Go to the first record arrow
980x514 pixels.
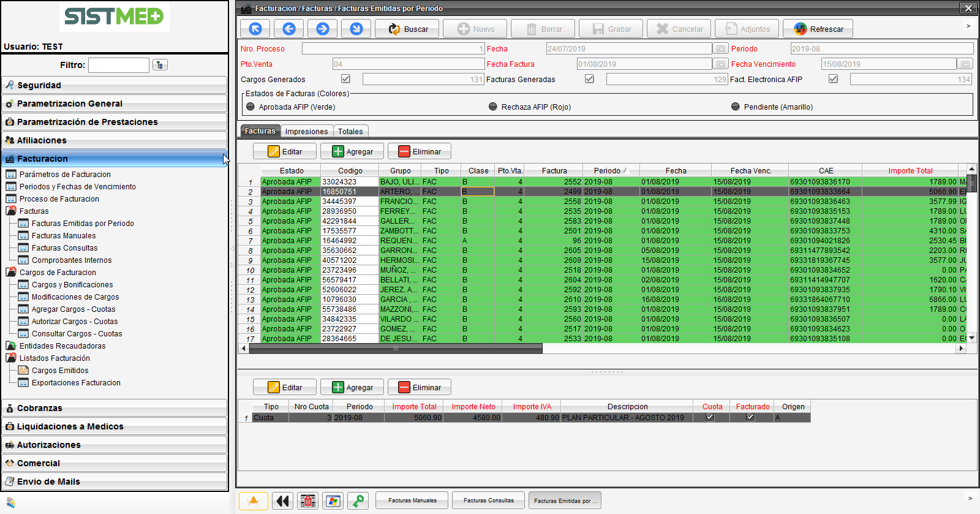(255, 29)
